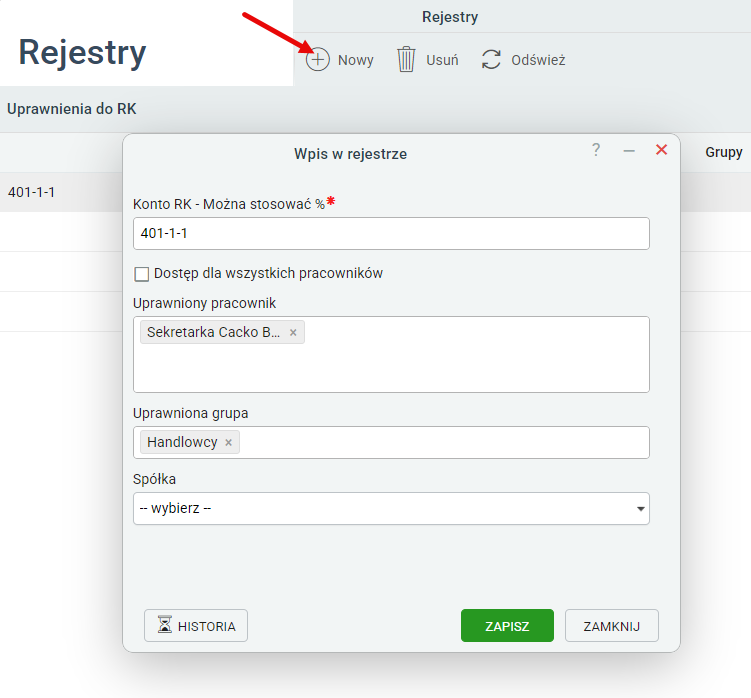This screenshot has width=751, height=698.
Task: Click the Nowy plus icon
Action: click(x=318, y=60)
